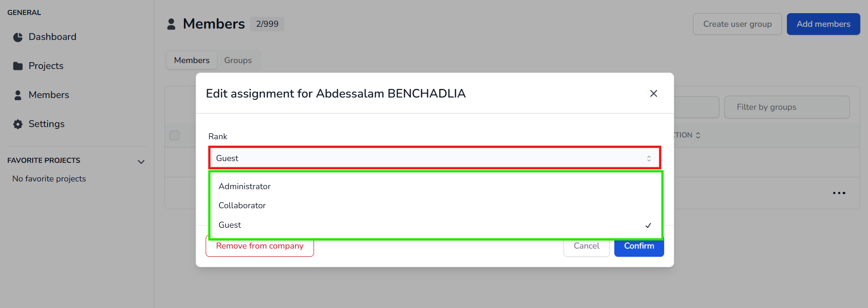This screenshot has height=308, width=868.
Task: Switch to the Groups tab
Action: (238, 60)
